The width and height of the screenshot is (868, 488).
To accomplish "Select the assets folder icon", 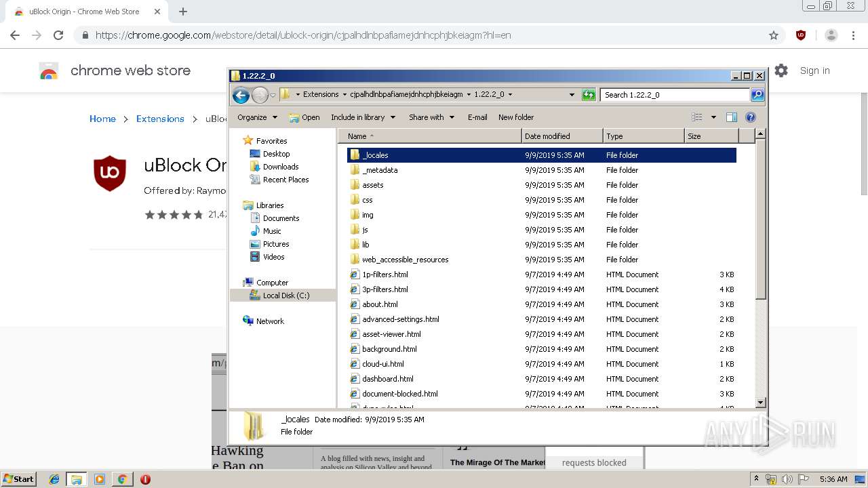I will click(x=355, y=185).
